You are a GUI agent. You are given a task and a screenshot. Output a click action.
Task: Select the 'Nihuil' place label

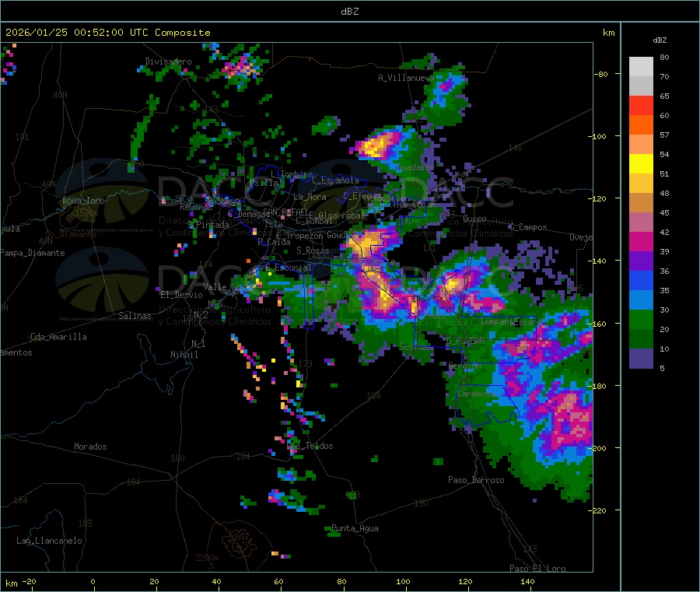184,355
